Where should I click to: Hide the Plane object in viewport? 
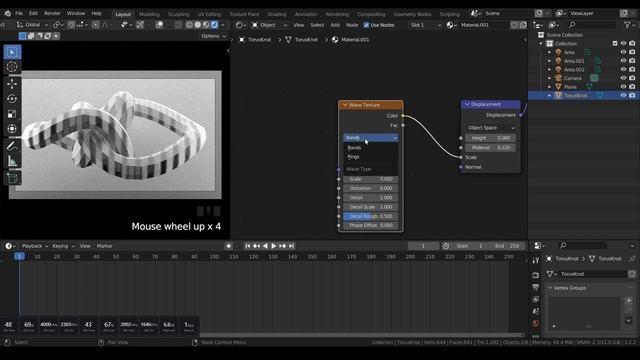(x=623, y=87)
